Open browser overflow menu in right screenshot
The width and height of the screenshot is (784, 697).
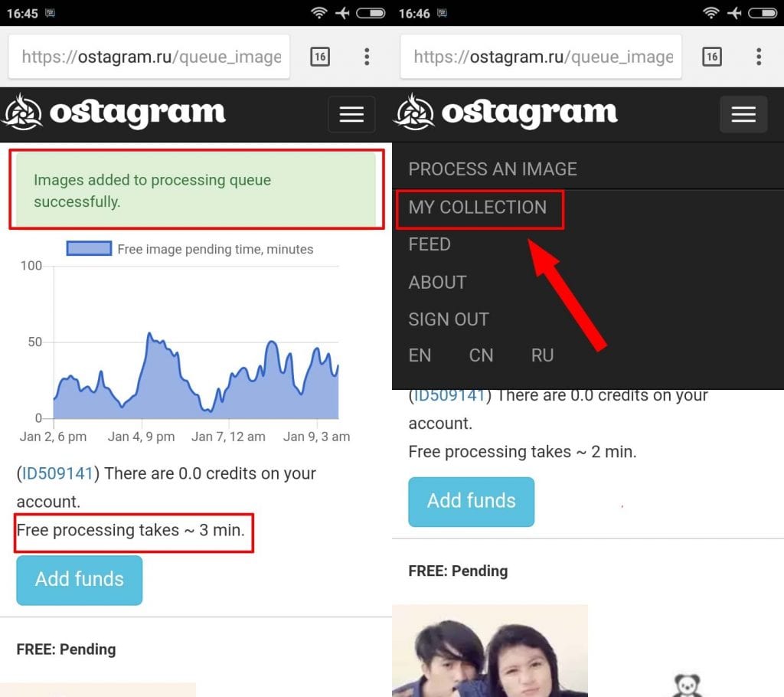coord(759,57)
